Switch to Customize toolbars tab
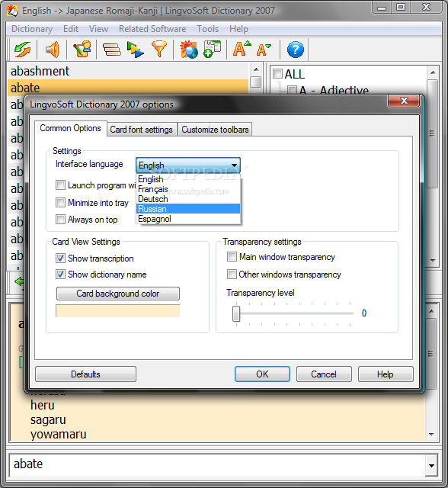Screen dimensions: 448x488 pos(215,130)
